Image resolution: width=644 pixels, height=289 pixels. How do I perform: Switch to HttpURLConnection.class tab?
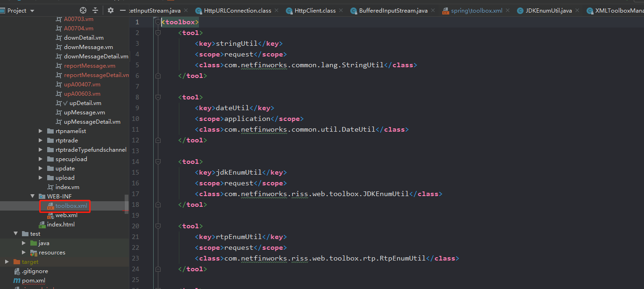[237, 11]
